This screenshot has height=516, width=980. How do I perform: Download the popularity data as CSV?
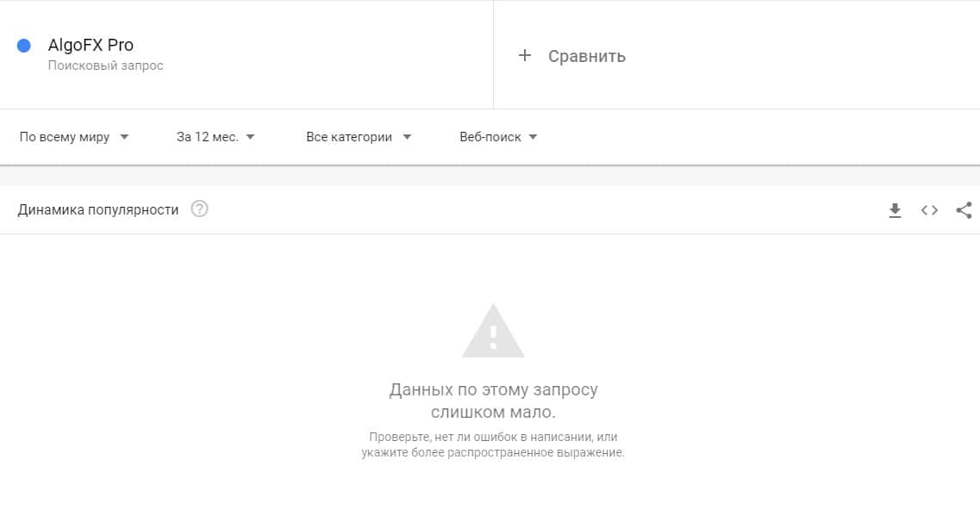click(895, 210)
